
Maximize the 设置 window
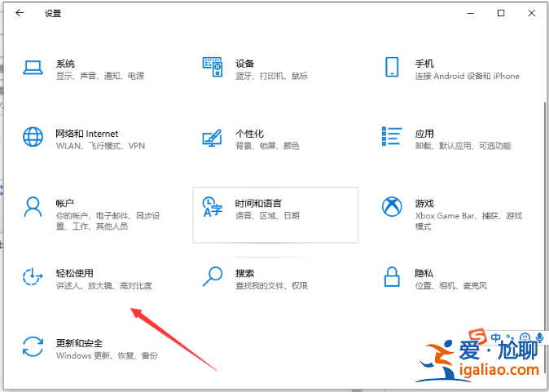click(501, 13)
